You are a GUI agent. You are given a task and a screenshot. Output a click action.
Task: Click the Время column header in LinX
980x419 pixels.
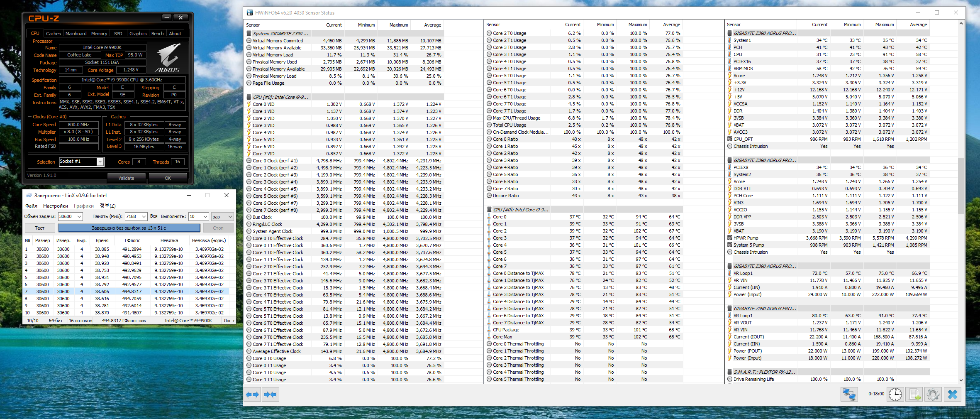tap(102, 240)
